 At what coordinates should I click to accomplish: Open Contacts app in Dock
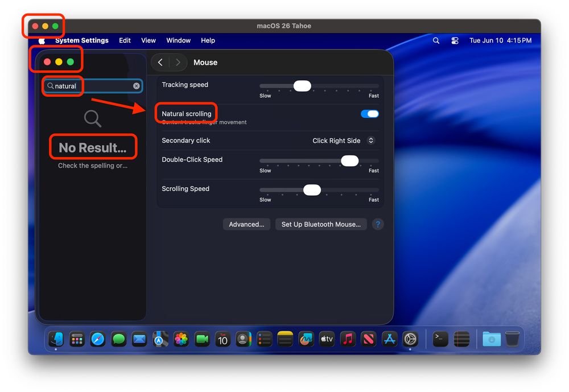(244, 339)
